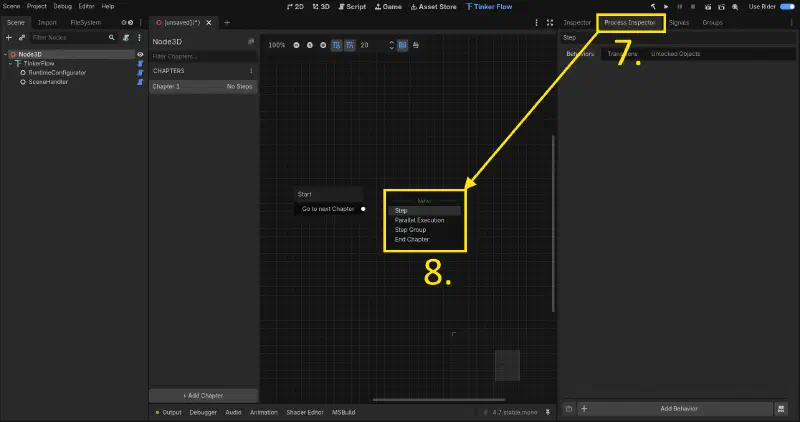Toggle grid snapping in graph toolbar
Image resolution: width=800 pixels, height=422 pixels.
tap(349, 45)
